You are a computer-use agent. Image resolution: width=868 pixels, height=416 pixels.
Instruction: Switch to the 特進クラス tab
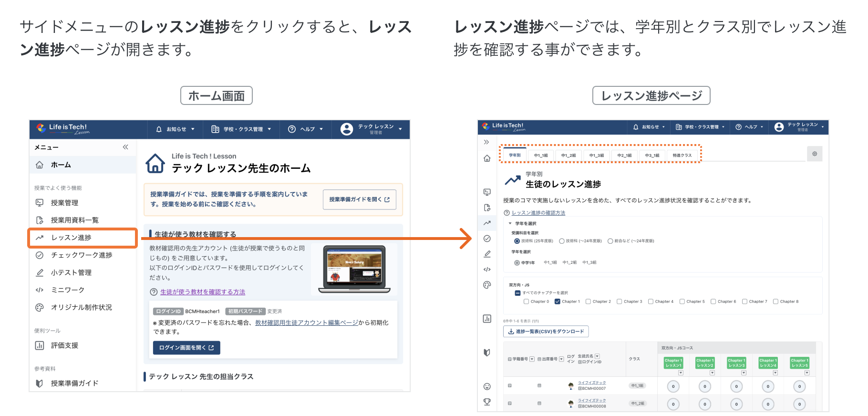[682, 155]
